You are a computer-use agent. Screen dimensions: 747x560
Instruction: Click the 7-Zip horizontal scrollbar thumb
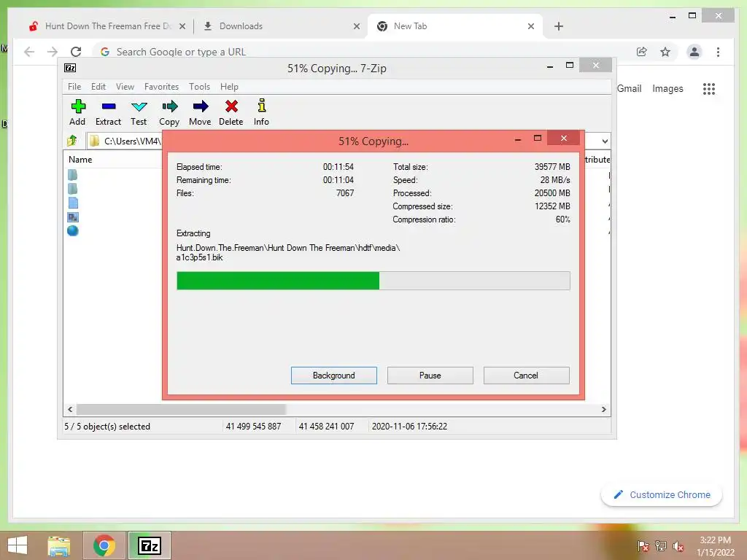pos(181,410)
